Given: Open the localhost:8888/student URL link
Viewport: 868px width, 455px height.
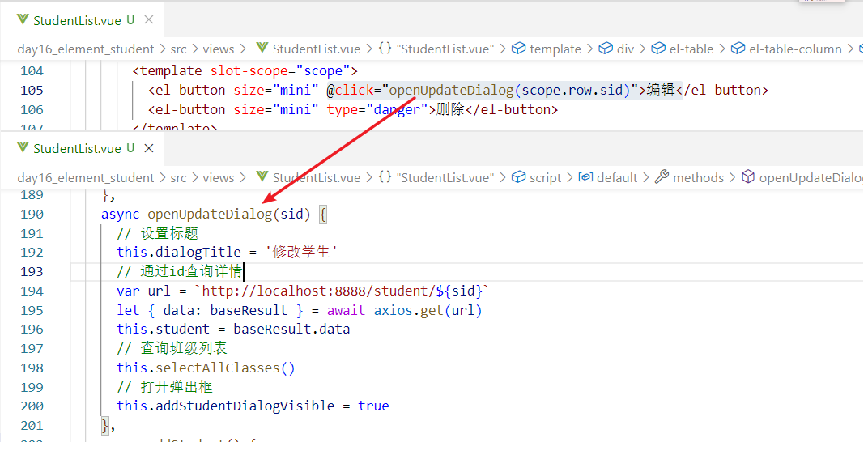Looking at the screenshot, I should (343, 291).
